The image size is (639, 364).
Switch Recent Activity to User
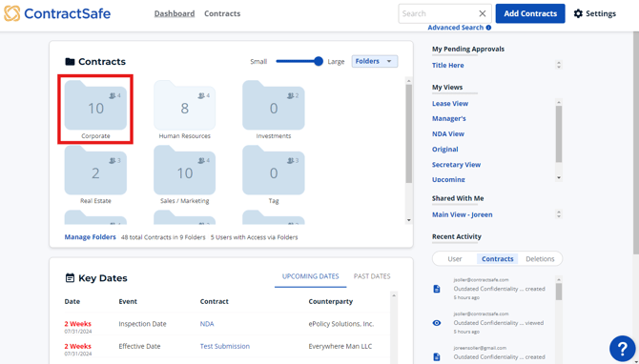pyautogui.click(x=455, y=259)
